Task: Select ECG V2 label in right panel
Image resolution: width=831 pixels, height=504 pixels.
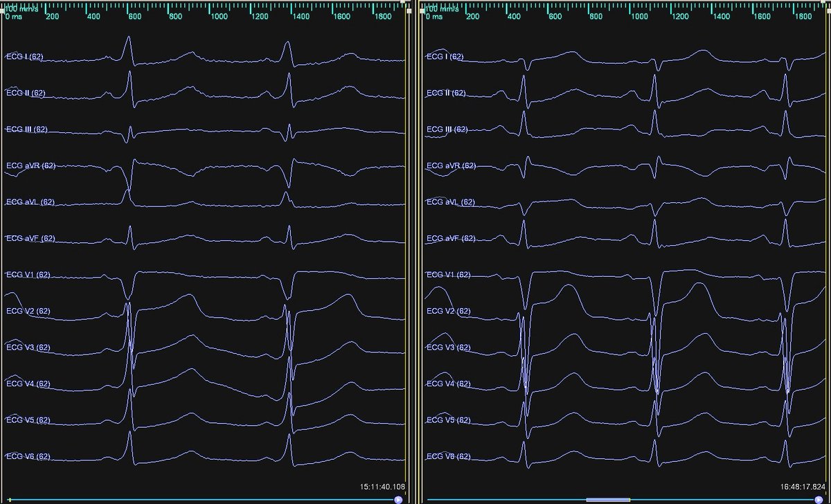Action: tap(449, 311)
